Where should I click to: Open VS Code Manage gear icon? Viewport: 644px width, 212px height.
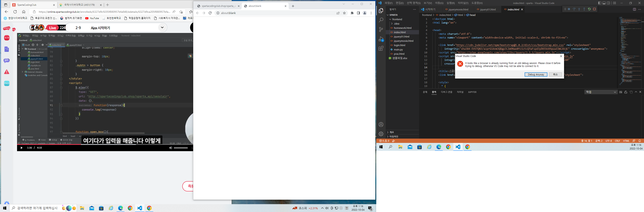coord(381,134)
